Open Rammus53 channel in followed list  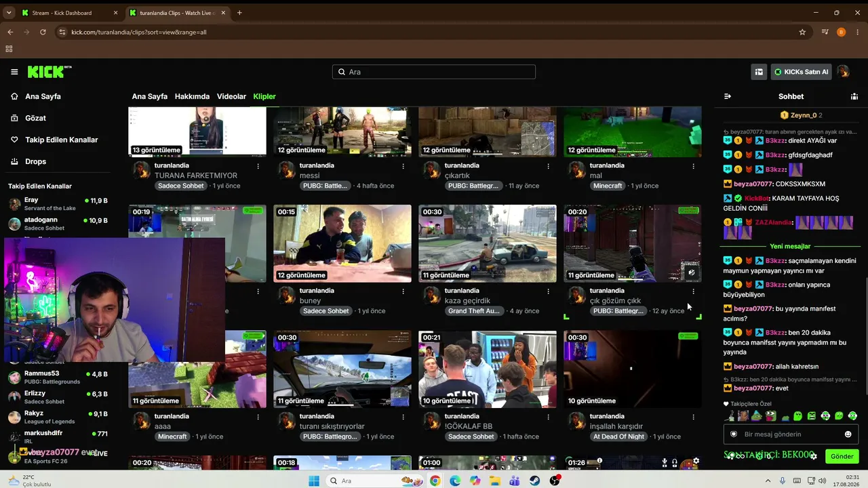tap(58, 377)
